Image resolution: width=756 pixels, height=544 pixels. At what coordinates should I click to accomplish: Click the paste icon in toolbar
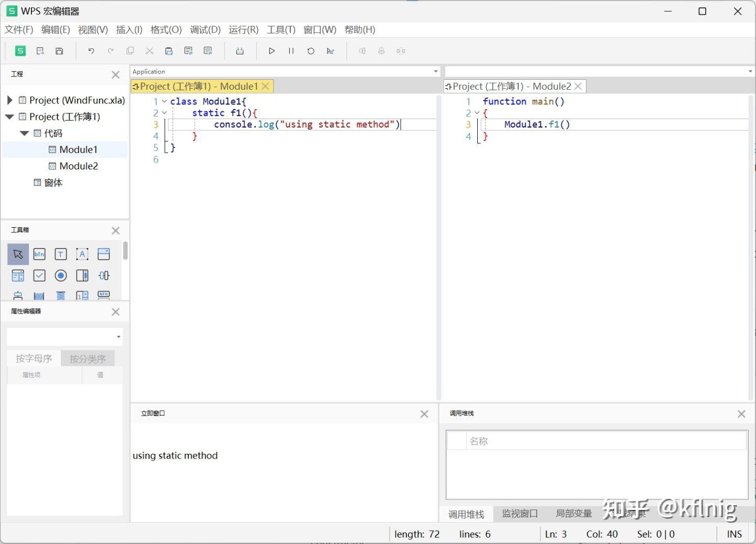click(169, 51)
